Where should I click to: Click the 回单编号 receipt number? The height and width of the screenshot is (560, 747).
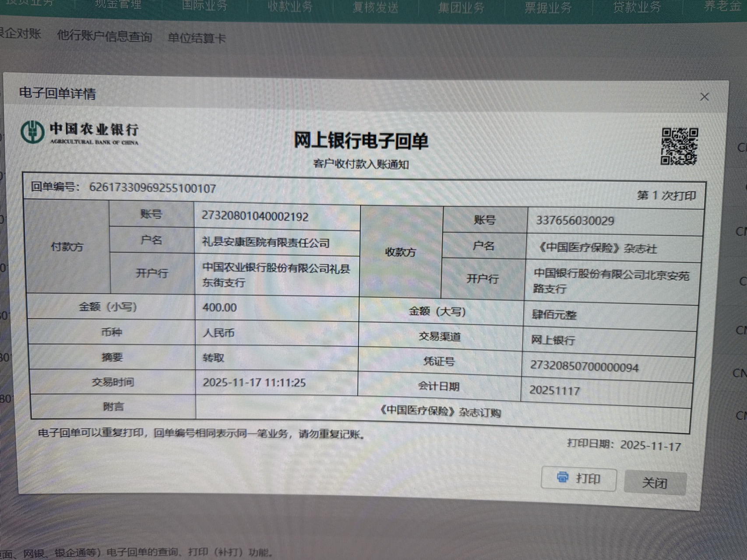click(152, 188)
